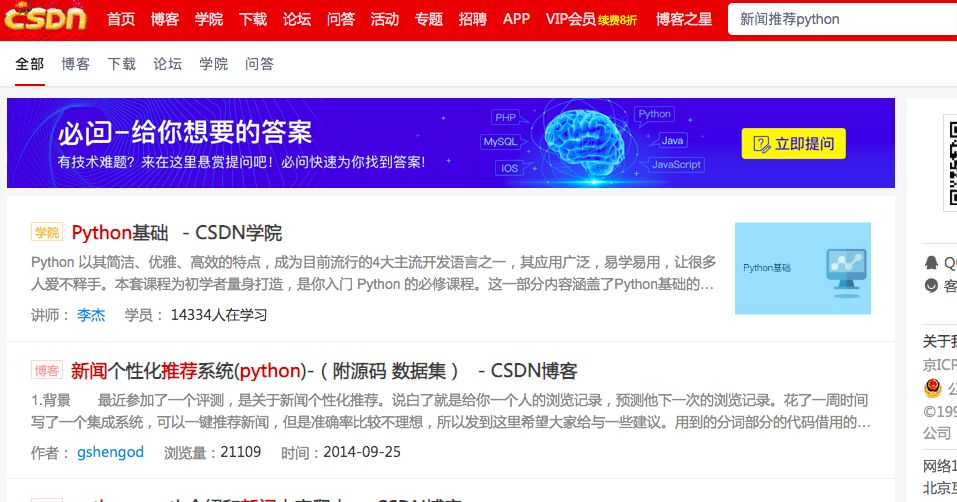Switch to the 博客 results tab
Viewport: 957px width, 502px height.
(76, 63)
